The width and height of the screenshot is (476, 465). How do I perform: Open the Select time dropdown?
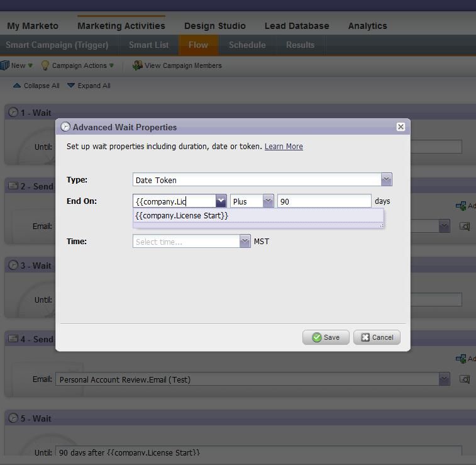coord(245,242)
